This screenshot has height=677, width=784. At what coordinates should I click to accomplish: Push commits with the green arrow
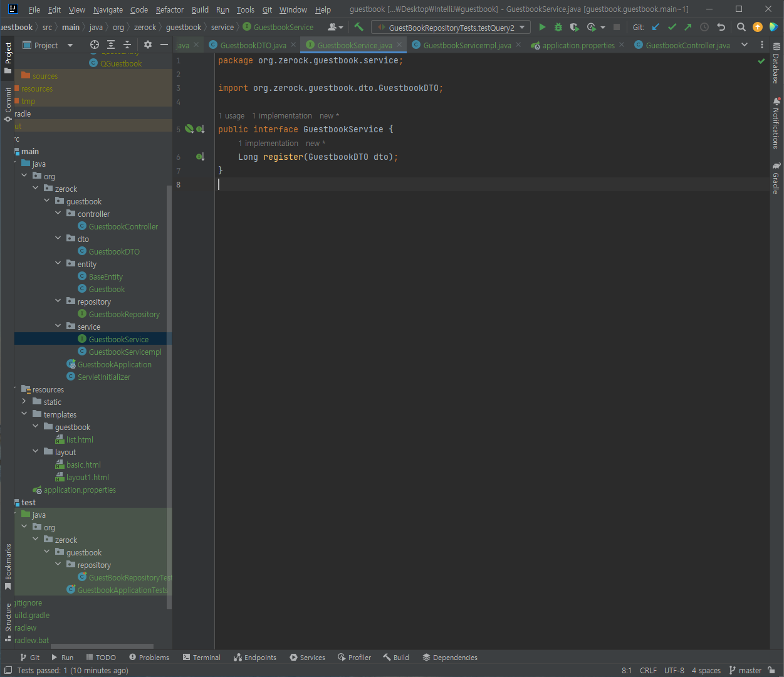(688, 27)
